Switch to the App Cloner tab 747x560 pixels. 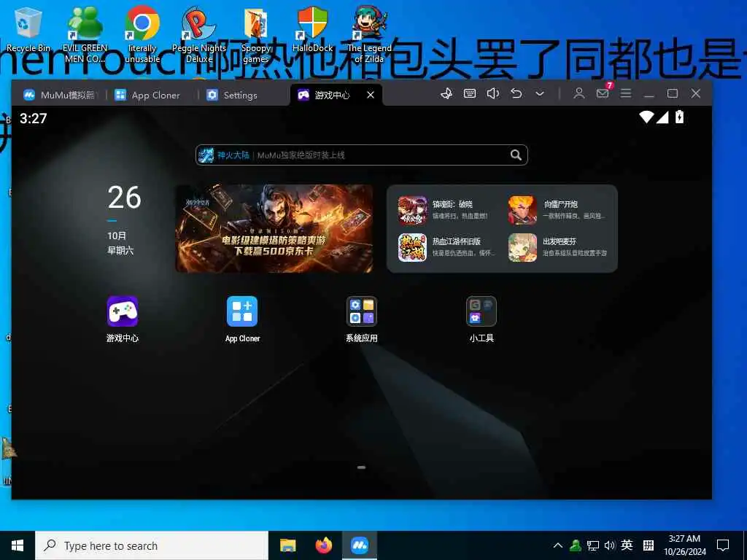pos(147,95)
